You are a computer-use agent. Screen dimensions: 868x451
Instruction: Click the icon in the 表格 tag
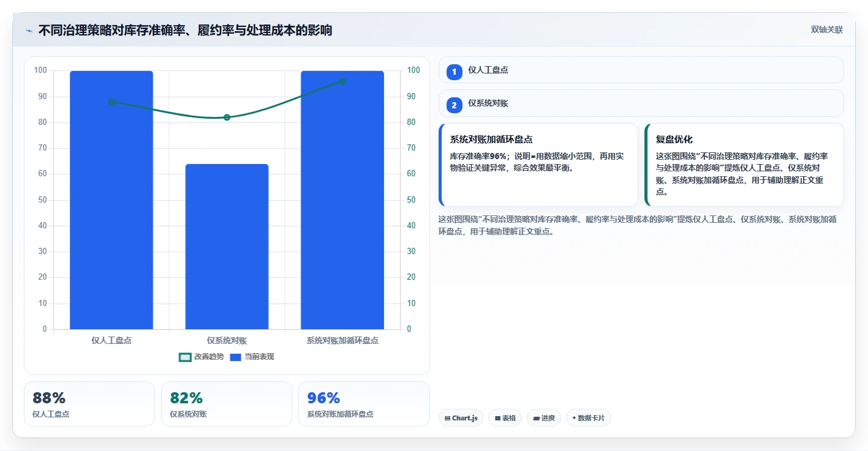click(497, 419)
